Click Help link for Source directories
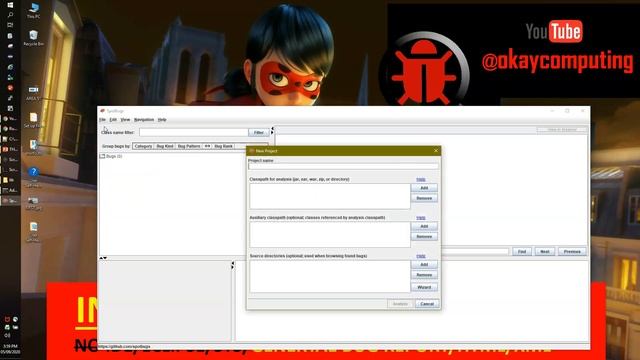This screenshot has width=640, height=360. (421, 256)
